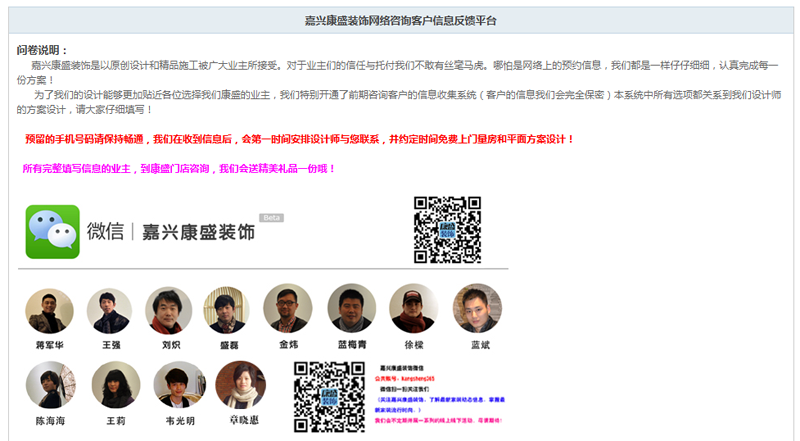Select designer 刘炽's portrait

pos(168,310)
